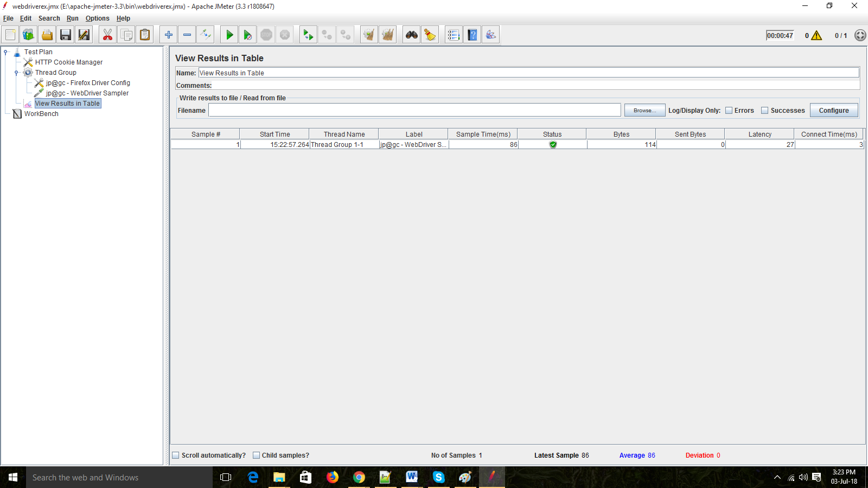
Task: Toggle the Errors checkbox
Action: click(729, 111)
